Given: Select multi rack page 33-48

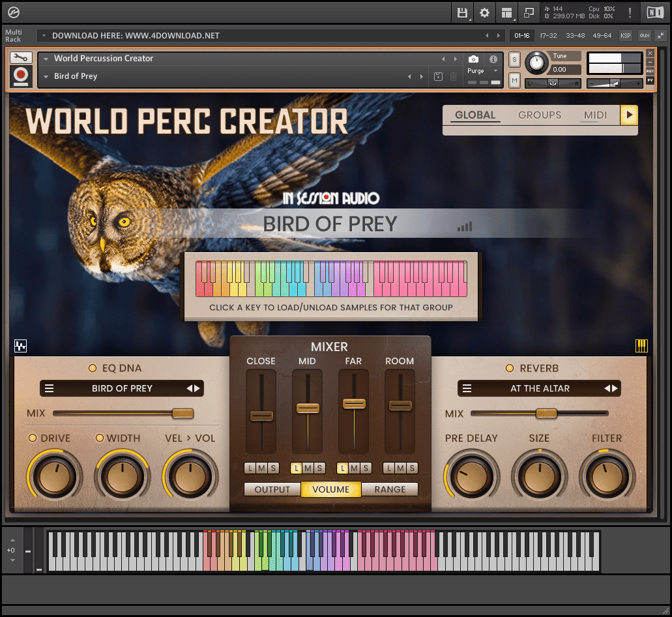Looking at the screenshot, I should 575,36.
